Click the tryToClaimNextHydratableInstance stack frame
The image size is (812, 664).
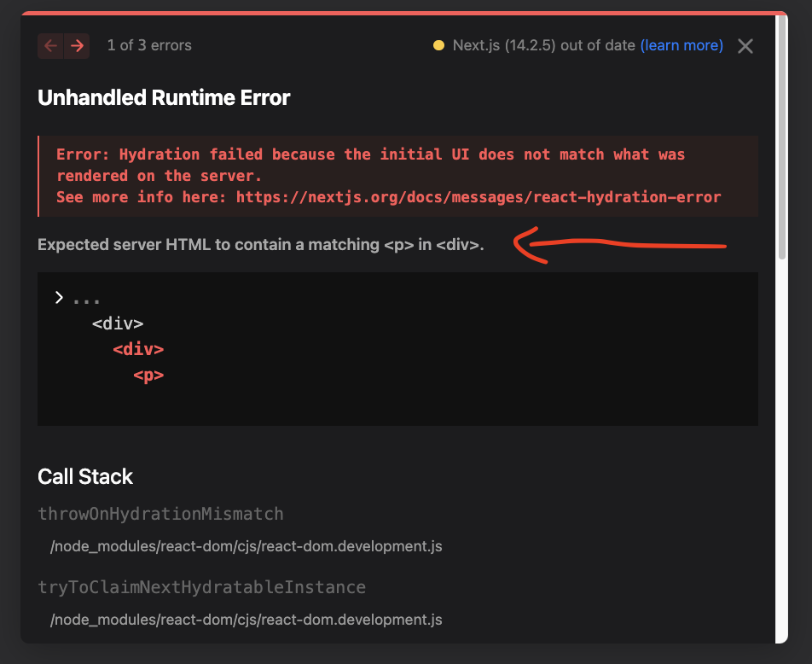coord(201,587)
